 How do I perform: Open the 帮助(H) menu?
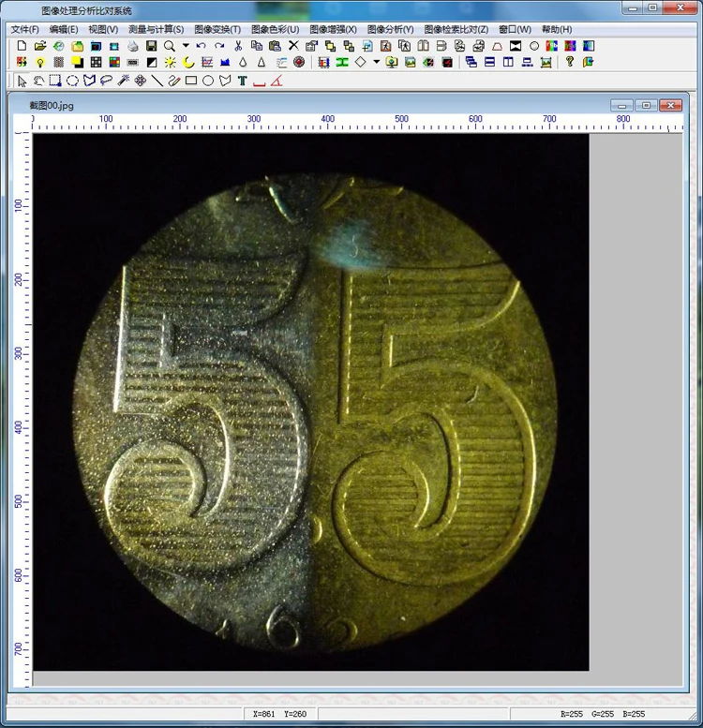point(557,30)
